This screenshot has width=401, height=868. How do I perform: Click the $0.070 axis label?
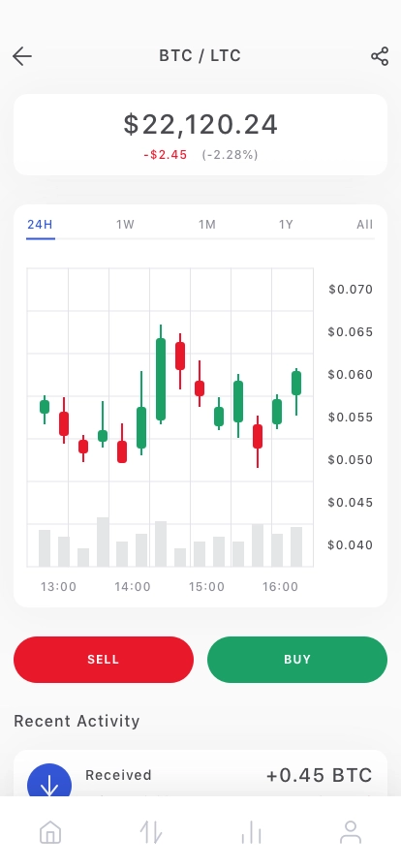pyautogui.click(x=351, y=289)
